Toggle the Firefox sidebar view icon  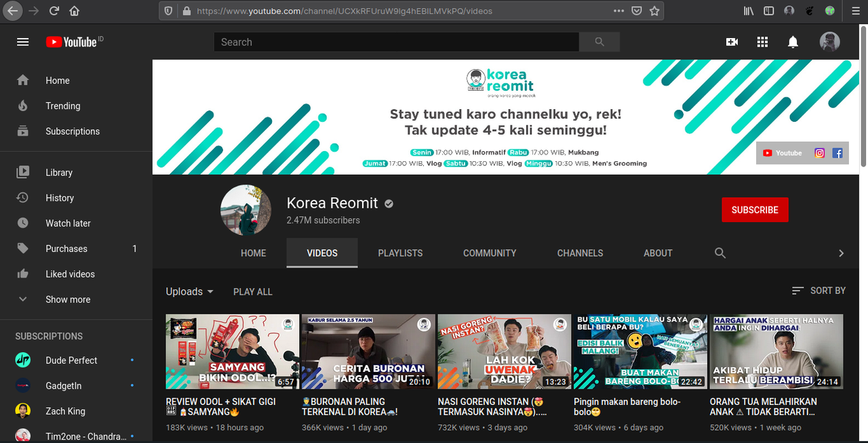click(769, 11)
